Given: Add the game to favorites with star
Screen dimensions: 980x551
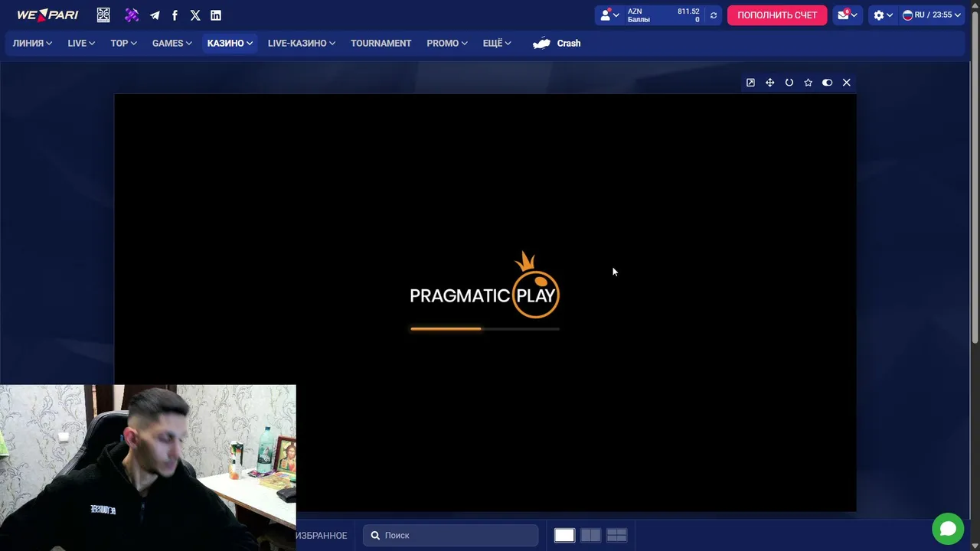Looking at the screenshot, I should coord(808,83).
